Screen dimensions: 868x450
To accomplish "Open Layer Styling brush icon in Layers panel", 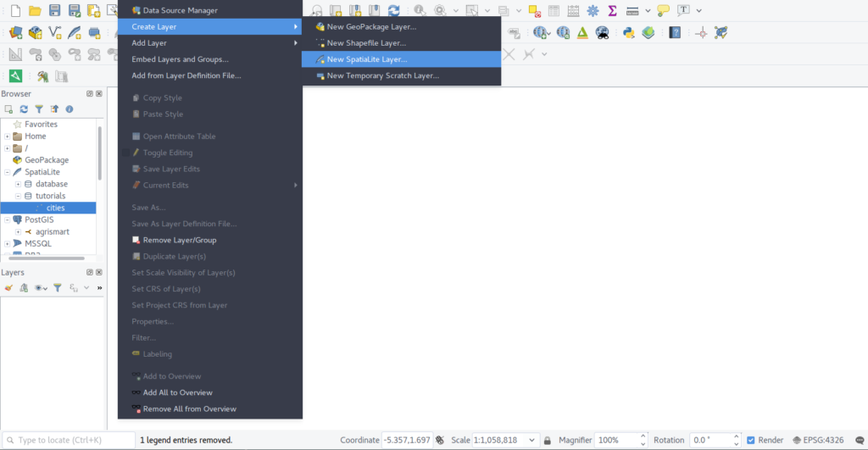I will point(8,288).
